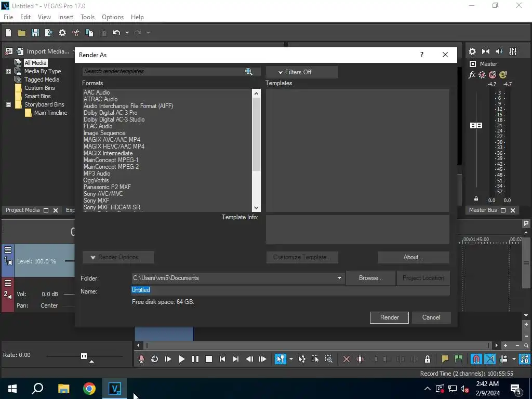This screenshot has height=399, width=532.
Task: Open Master Bus audio properties gear
Action: point(472,51)
